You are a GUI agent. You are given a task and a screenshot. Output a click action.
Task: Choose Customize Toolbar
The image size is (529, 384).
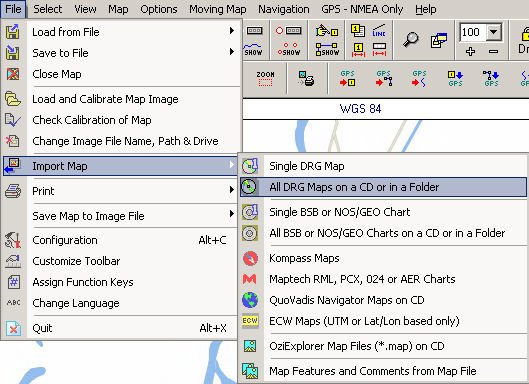(121, 261)
